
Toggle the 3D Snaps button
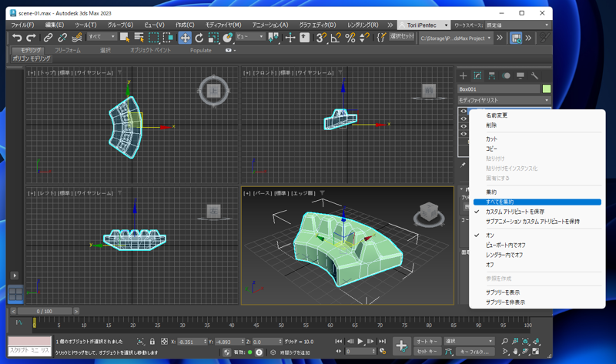pos(321,37)
